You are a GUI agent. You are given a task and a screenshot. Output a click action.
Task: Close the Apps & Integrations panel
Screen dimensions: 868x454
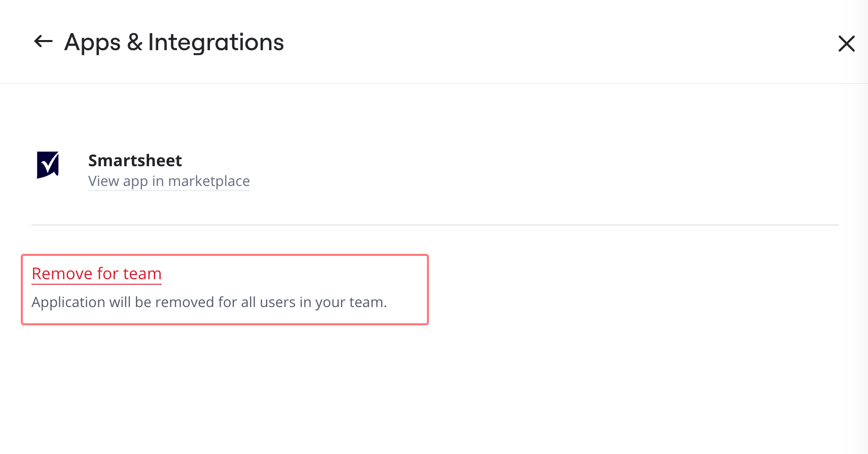click(846, 44)
